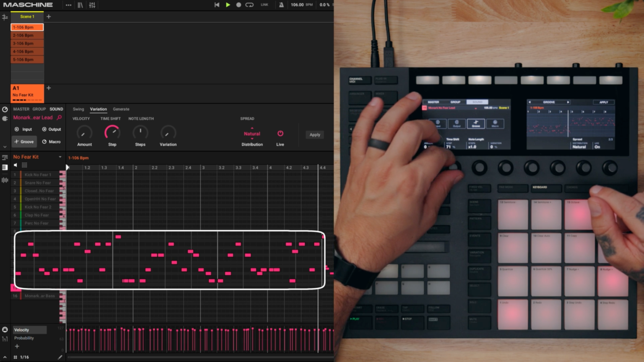The image size is (644, 362).
Task: Open the 1/16 step grid selector
Action: click(21, 357)
